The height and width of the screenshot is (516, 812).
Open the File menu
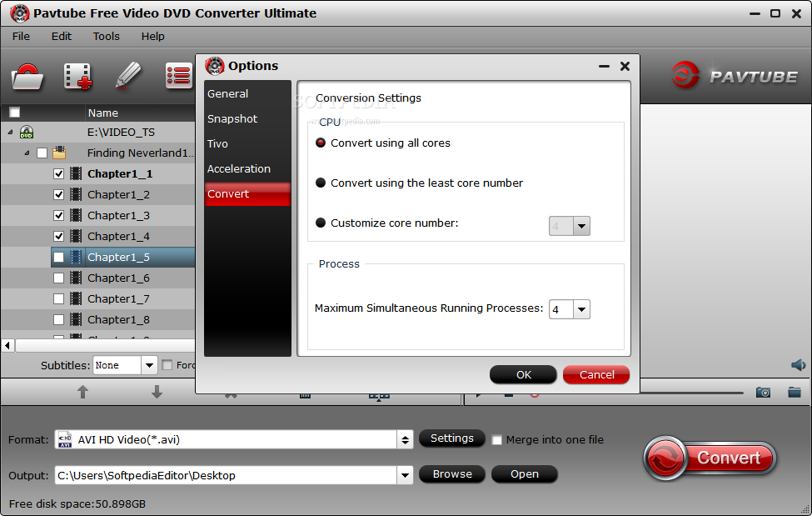click(x=21, y=37)
